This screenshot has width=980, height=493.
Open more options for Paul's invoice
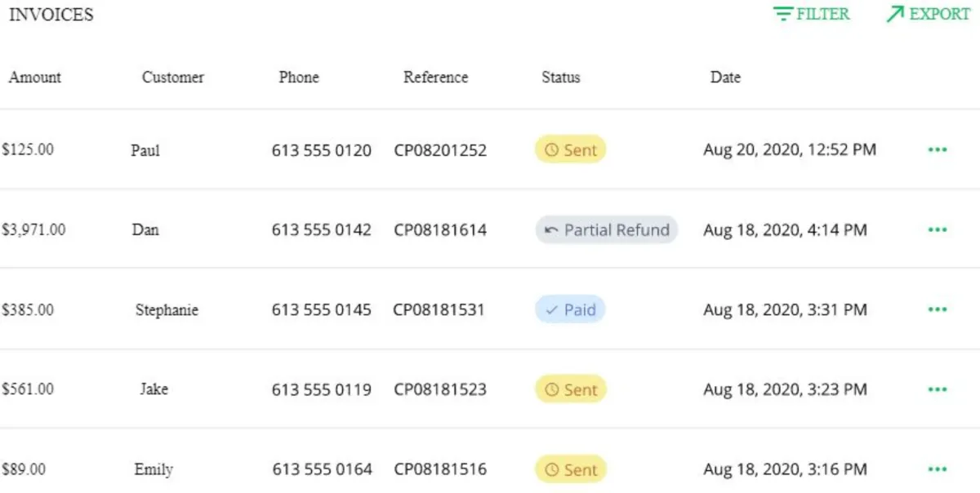pyautogui.click(x=938, y=150)
